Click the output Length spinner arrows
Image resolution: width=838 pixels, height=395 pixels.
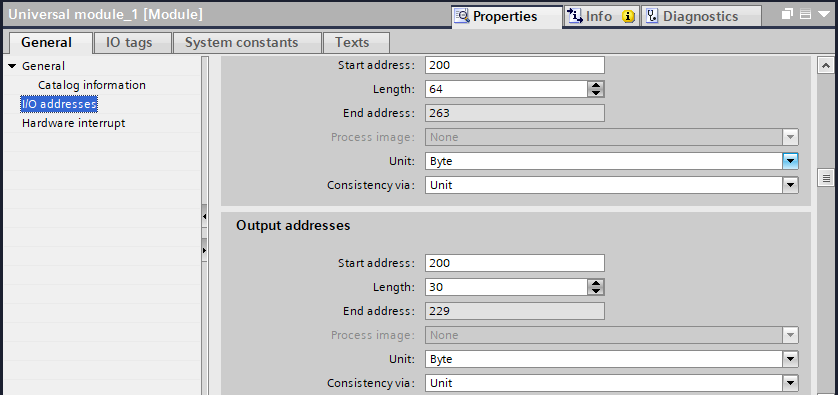pyautogui.click(x=595, y=287)
